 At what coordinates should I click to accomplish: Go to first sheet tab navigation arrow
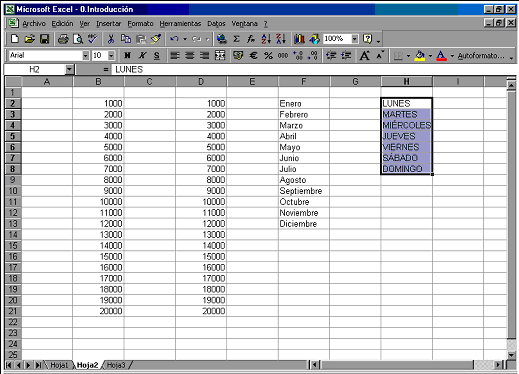click(x=9, y=365)
